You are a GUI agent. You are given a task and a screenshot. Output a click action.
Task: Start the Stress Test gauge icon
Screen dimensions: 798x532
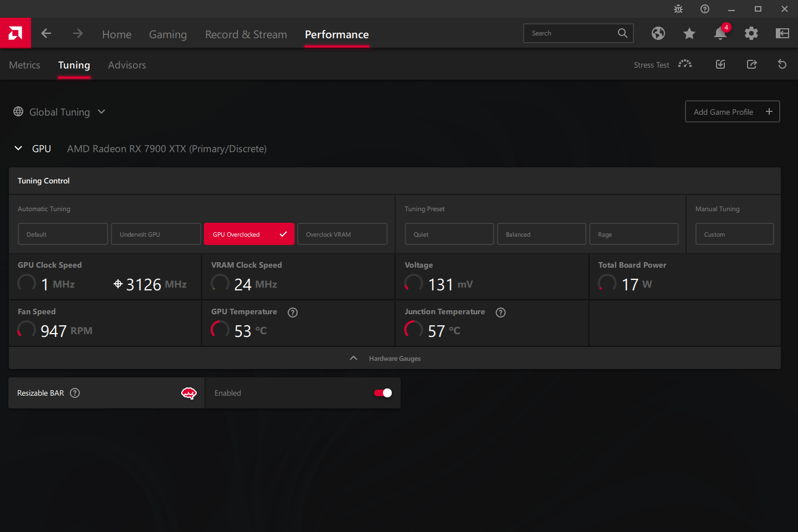pos(685,64)
